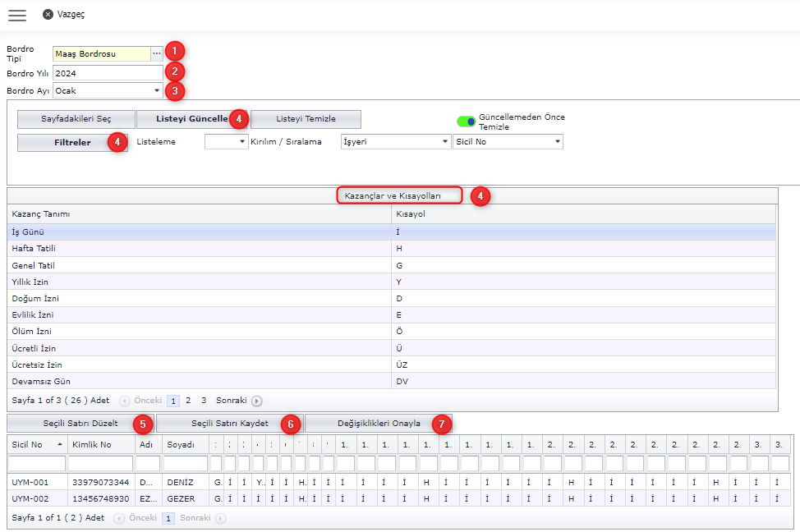Screen dimensions: 800x532
Task: Sort by the Kimlik No column header
Action: 102,445
